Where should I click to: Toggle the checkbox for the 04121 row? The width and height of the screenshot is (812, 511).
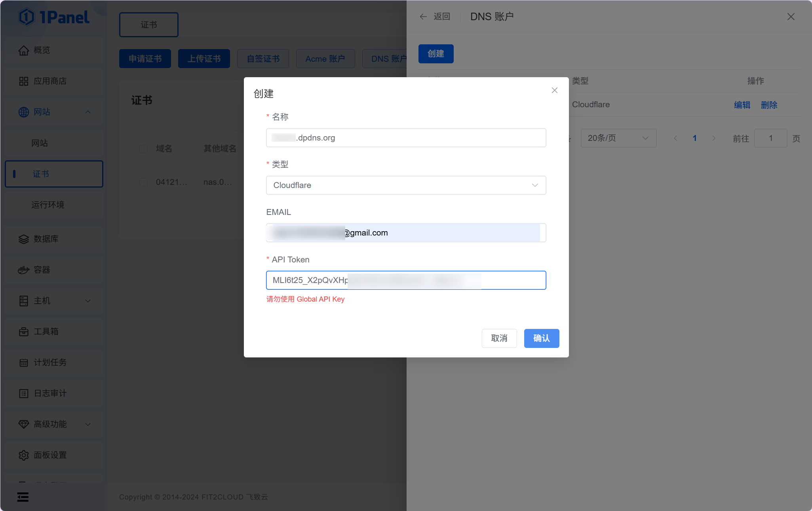pos(144,182)
